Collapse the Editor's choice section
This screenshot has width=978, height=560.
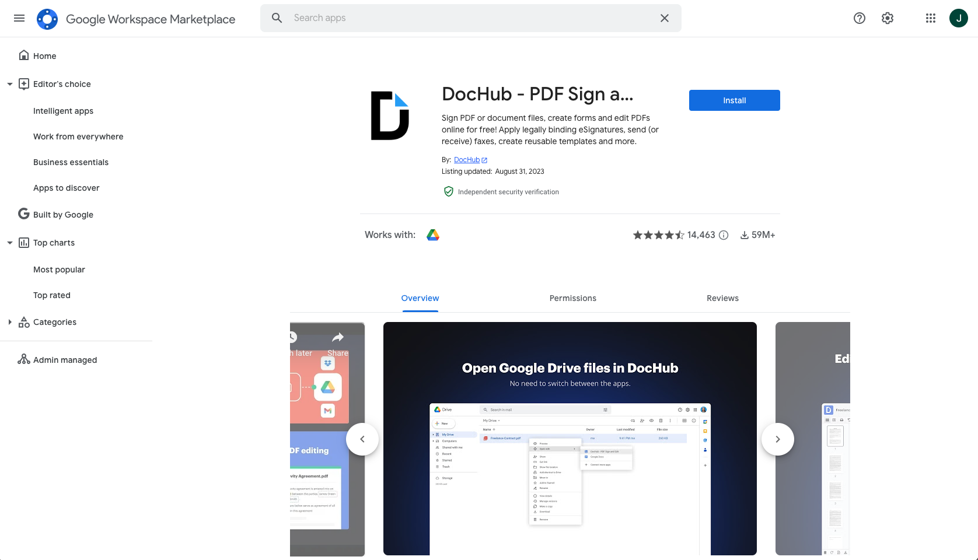point(10,84)
